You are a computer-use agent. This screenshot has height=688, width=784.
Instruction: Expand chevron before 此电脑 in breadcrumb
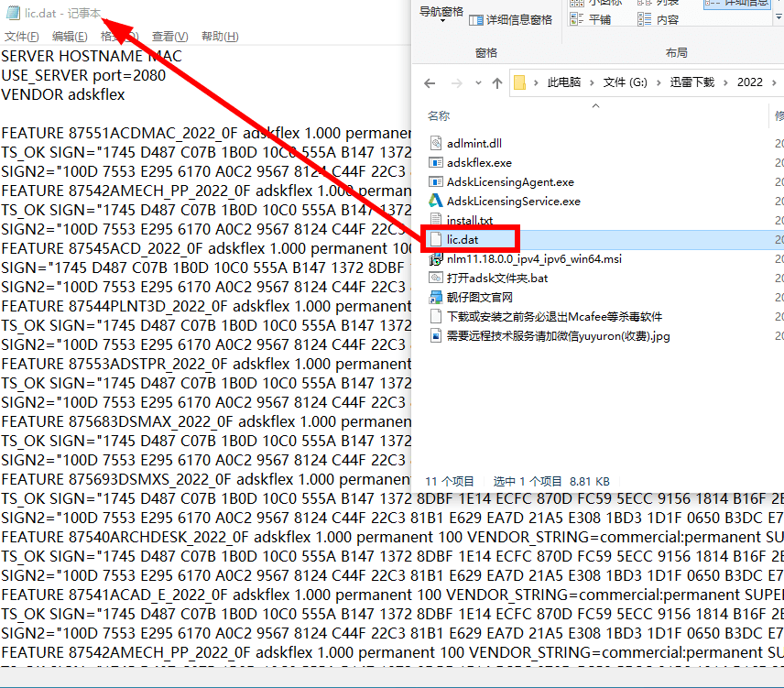[536, 83]
